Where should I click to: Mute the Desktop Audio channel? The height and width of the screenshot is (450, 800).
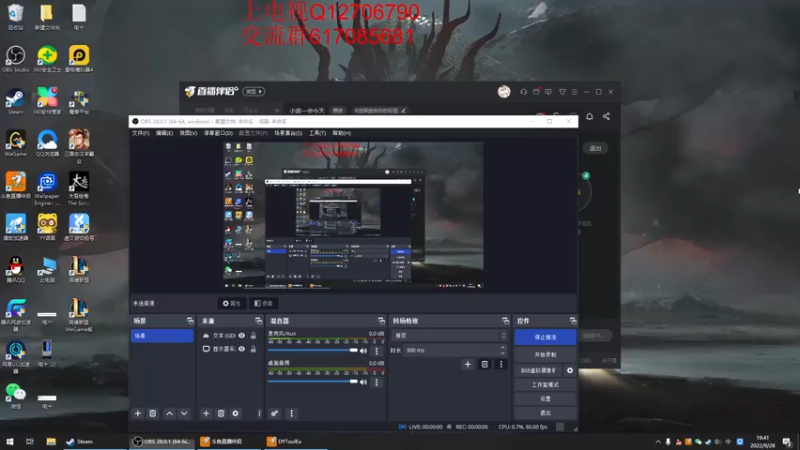point(363,382)
